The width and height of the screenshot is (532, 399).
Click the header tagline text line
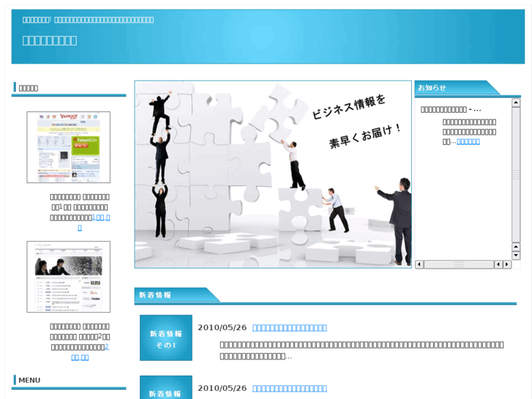(89, 20)
